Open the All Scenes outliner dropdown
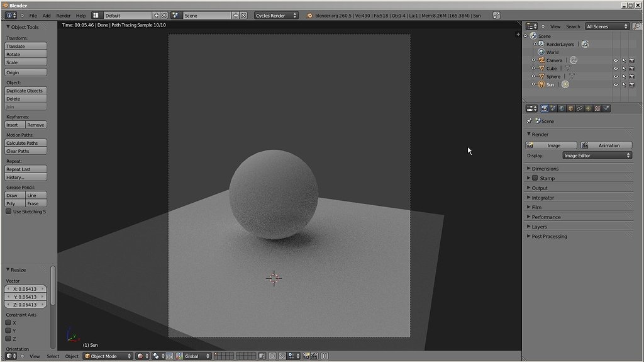Screen dimensions: 644x362 click(607, 26)
